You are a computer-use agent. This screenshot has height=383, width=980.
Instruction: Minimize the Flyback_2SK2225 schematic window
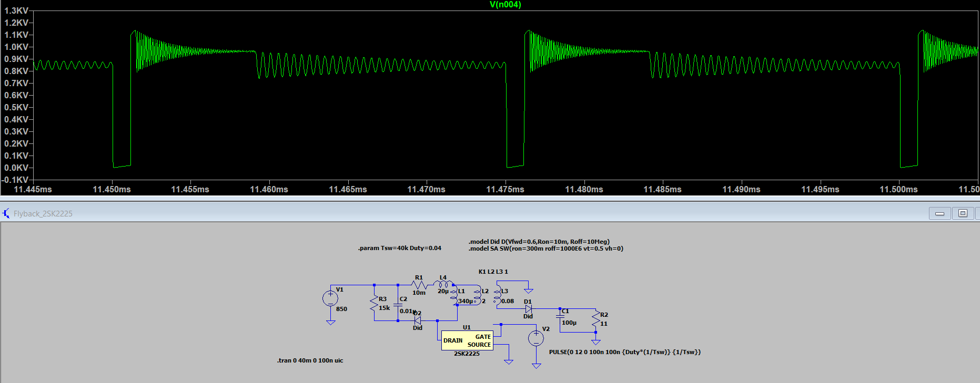[x=939, y=213]
